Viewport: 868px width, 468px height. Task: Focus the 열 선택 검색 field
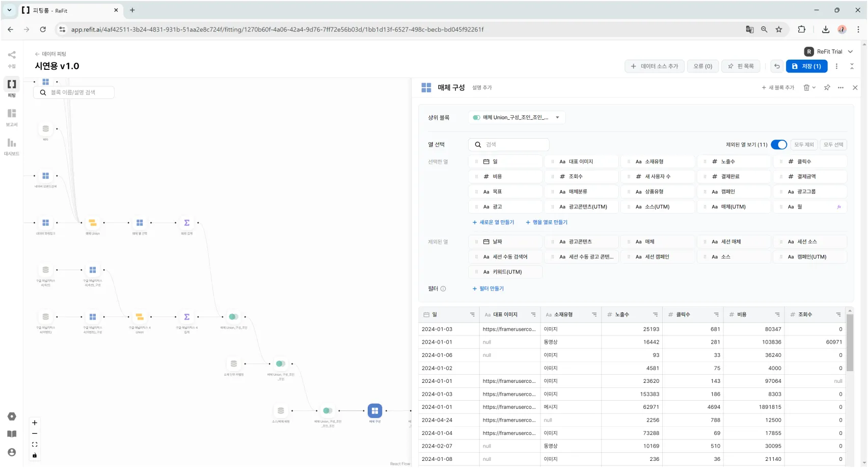[509, 145]
